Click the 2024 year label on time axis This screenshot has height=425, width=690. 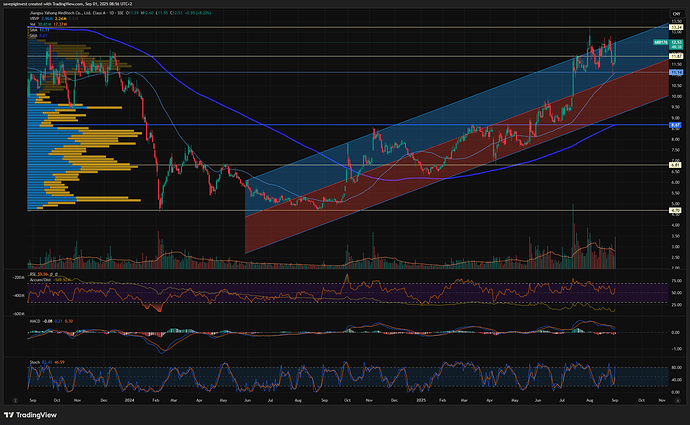coord(129,400)
